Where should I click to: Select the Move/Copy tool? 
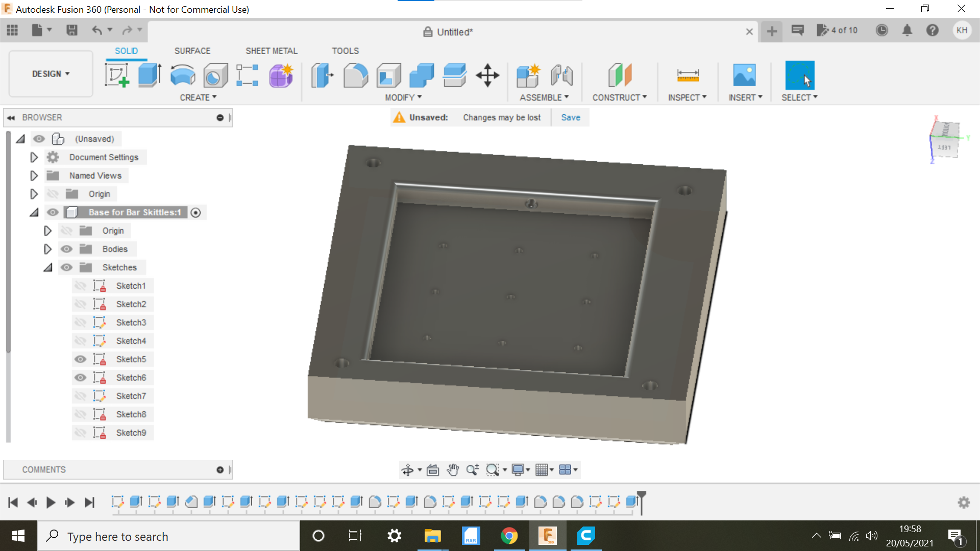(487, 74)
